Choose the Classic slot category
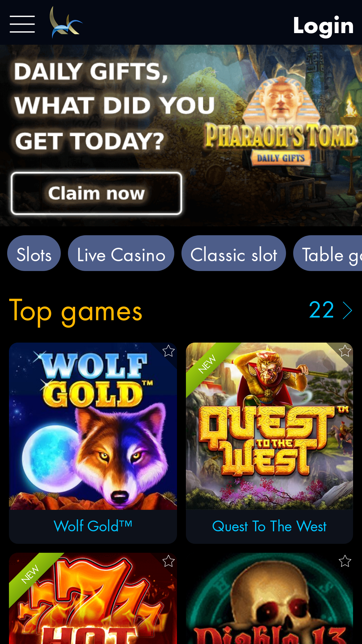 (x=234, y=253)
